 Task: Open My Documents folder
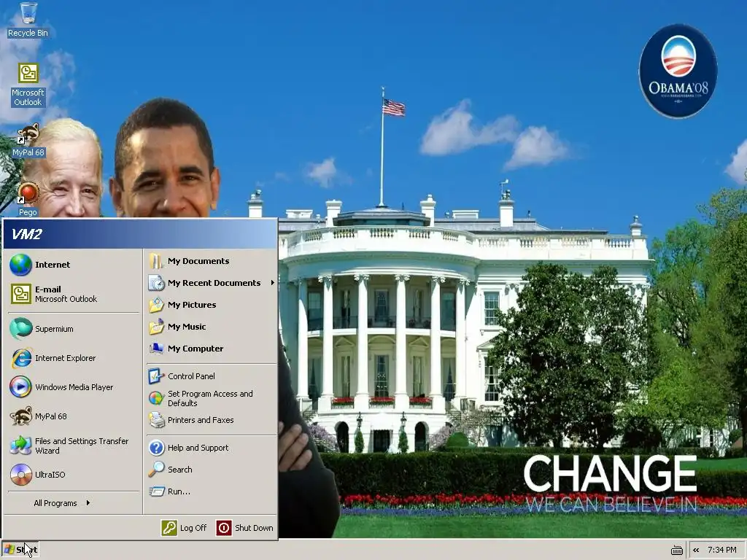212,261
